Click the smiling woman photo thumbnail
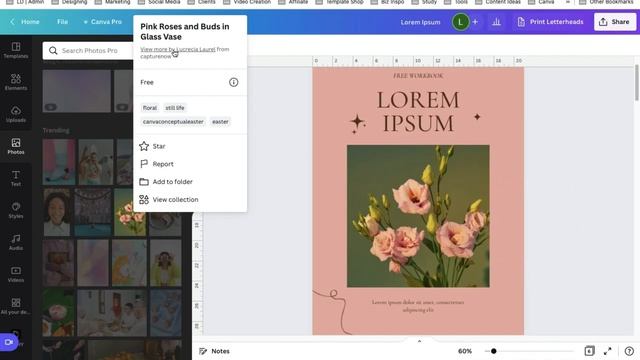This screenshot has width=640, height=360. tap(57, 212)
